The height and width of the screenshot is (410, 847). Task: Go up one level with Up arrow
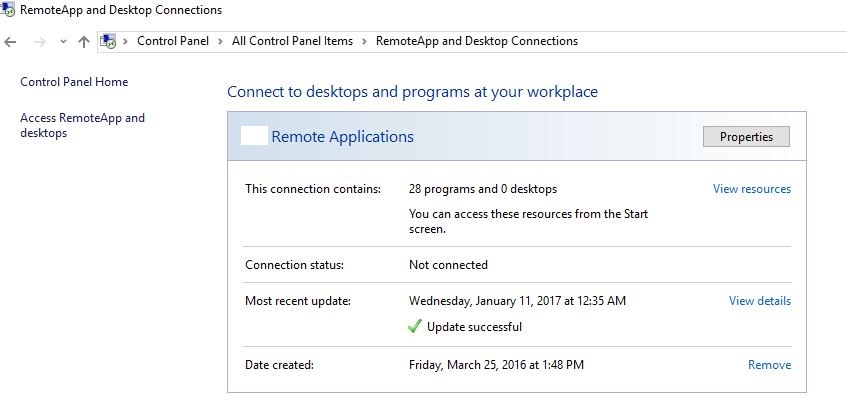[84, 42]
